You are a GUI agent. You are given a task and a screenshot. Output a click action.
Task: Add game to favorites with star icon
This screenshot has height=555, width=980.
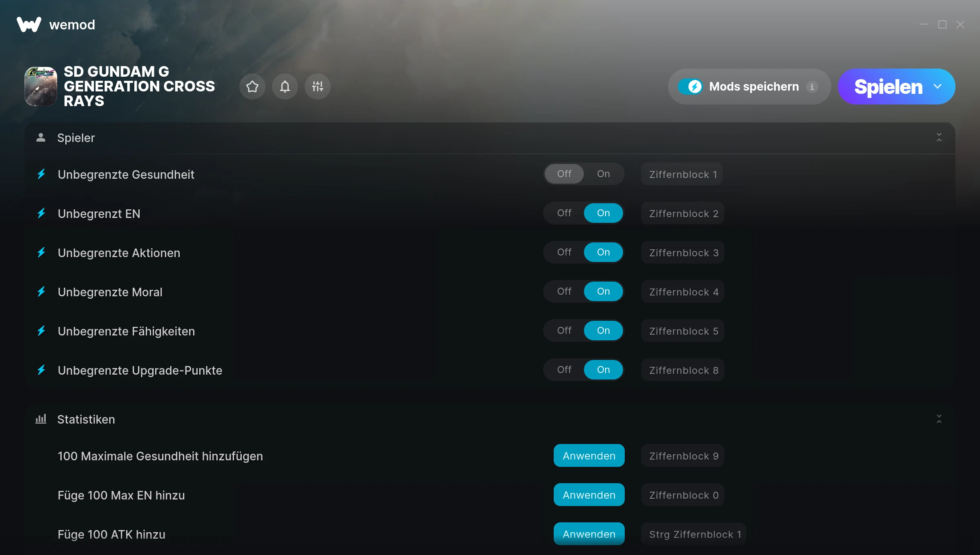(x=252, y=87)
